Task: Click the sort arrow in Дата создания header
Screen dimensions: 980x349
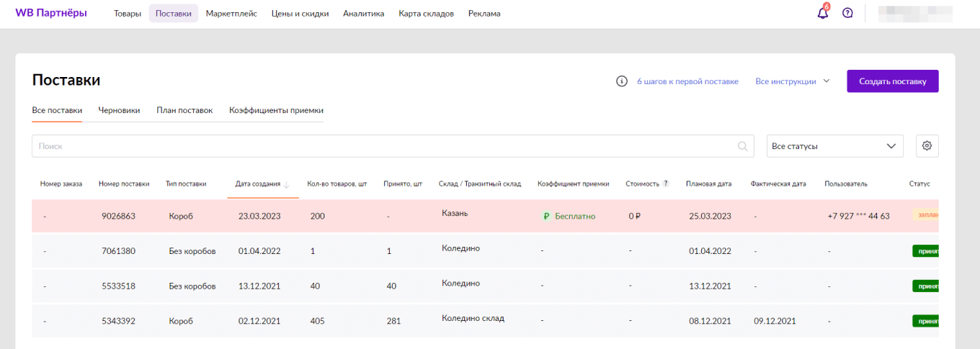Action: [287, 184]
